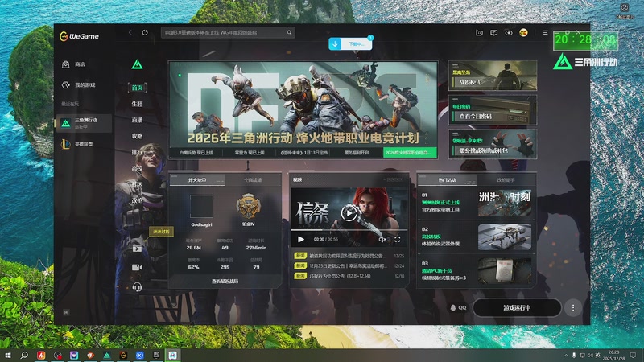Image resolution: width=644 pixels, height=362 pixels.
Task: Open 我的游戏 in the WeGame sidebar
Action: click(x=78, y=85)
